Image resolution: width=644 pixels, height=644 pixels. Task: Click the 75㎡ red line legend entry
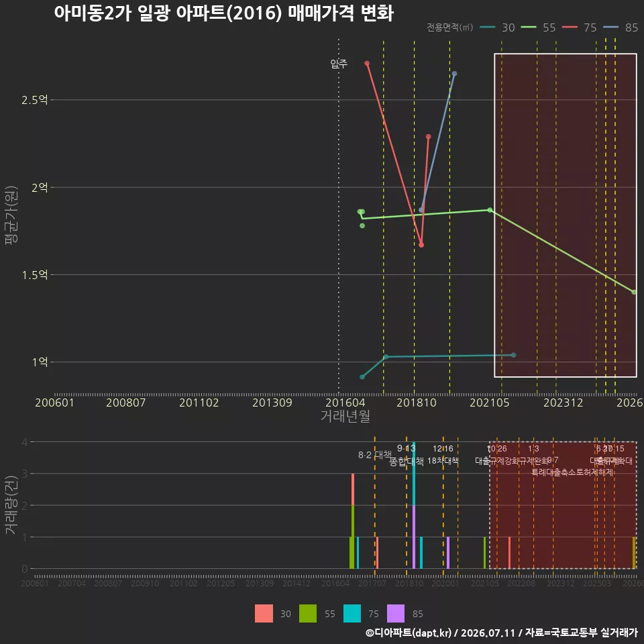tap(579, 28)
